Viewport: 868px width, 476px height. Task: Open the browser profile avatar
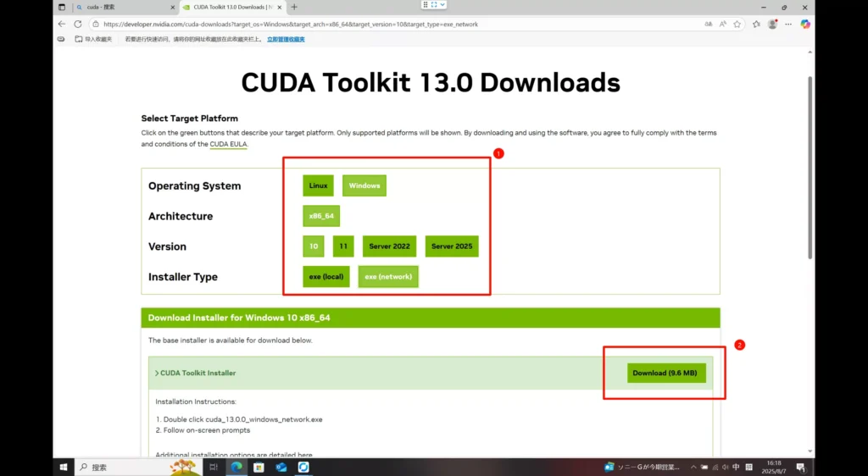[x=772, y=25]
